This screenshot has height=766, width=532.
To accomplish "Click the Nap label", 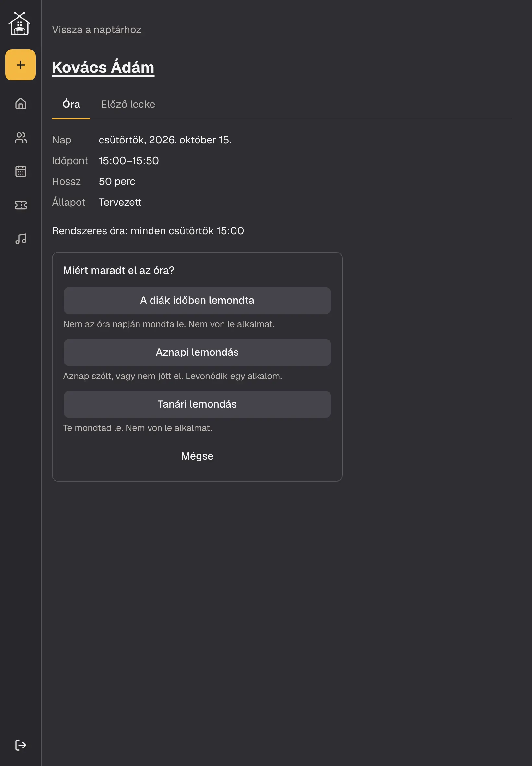I will pyautogui.click(x=62, y=140).
